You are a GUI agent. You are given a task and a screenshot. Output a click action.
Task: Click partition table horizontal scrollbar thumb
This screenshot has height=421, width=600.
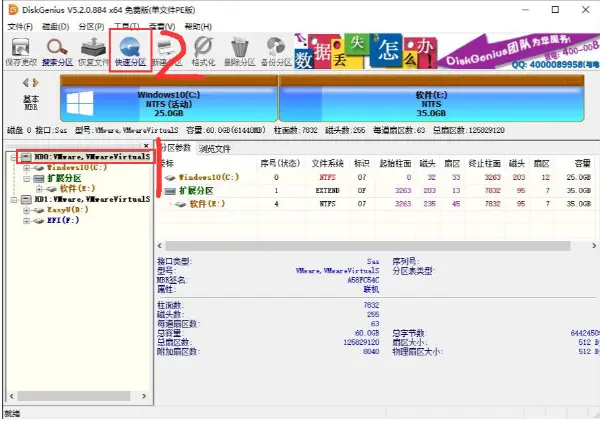(x=368, y=246)
